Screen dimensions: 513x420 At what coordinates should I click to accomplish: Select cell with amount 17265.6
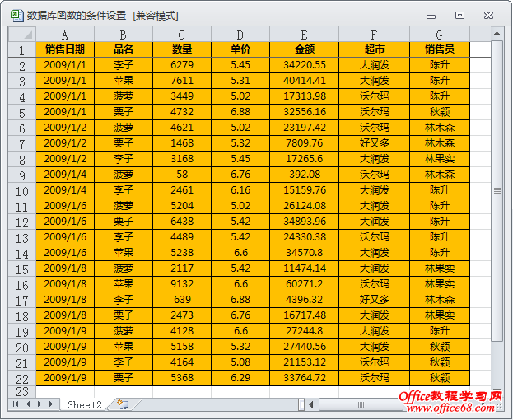click(x=305, y=159)
